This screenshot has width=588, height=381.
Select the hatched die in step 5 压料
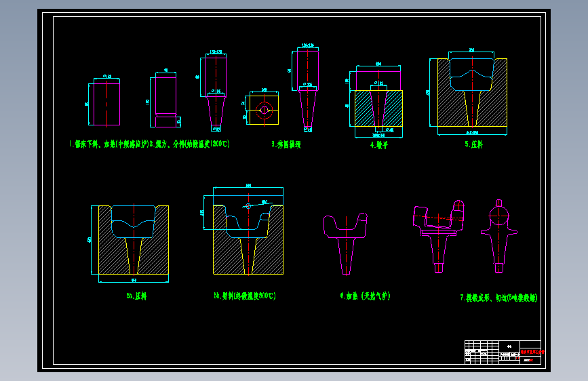(x=472, y=92)
